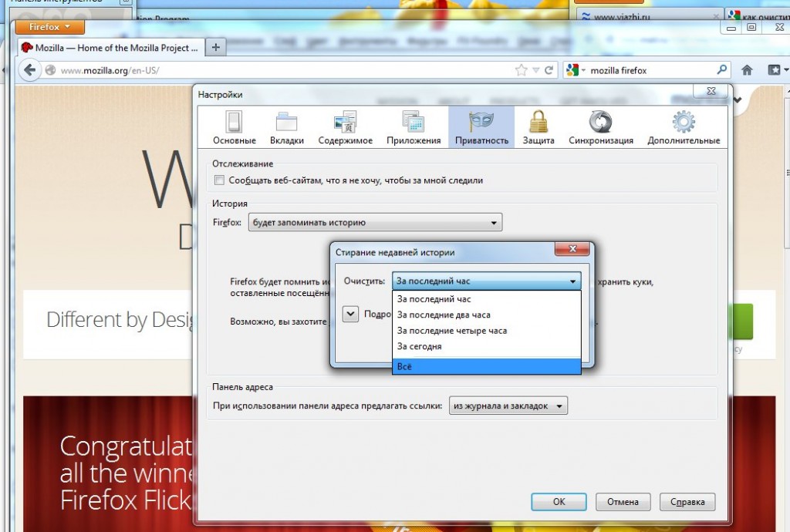This screenshot has height=532, width=790.
Task: Open the Firefox home page icon
Action: tap(747, 70)
